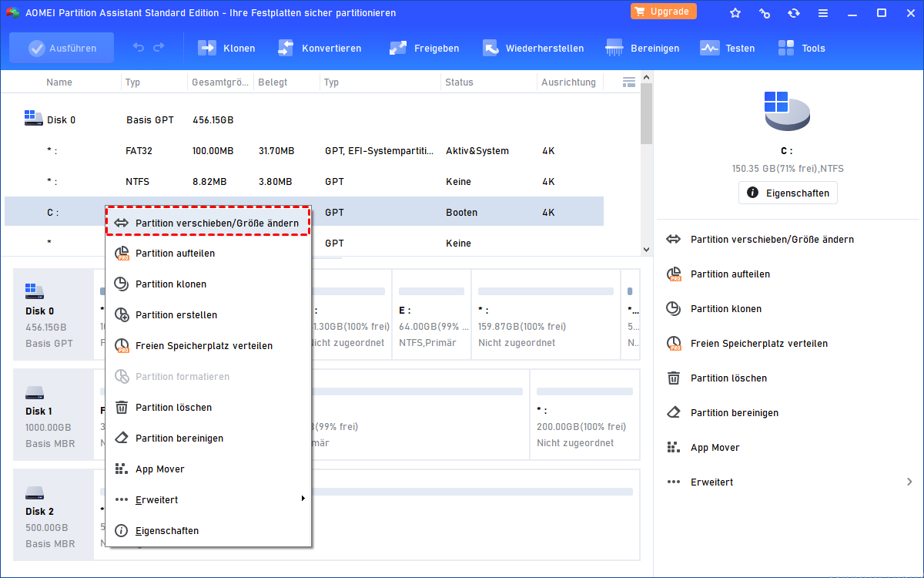924x578 pixels.
Task: Choose 'Partition klonen' in context menu
Action: click(208, 284)
